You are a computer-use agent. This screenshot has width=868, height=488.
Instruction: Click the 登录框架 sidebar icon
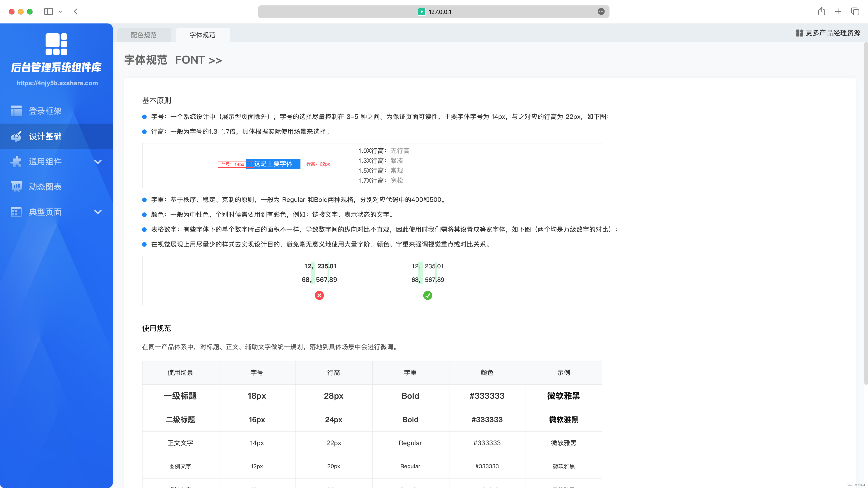[x=16, y=111]
